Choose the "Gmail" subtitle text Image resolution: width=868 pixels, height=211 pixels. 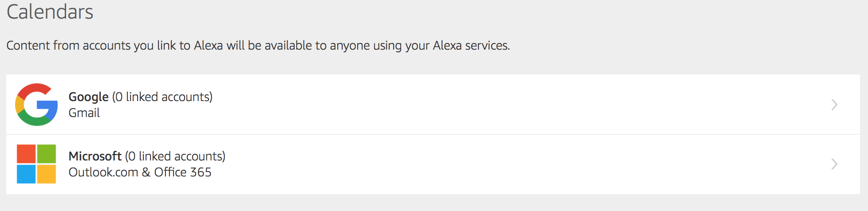point(84,113)
